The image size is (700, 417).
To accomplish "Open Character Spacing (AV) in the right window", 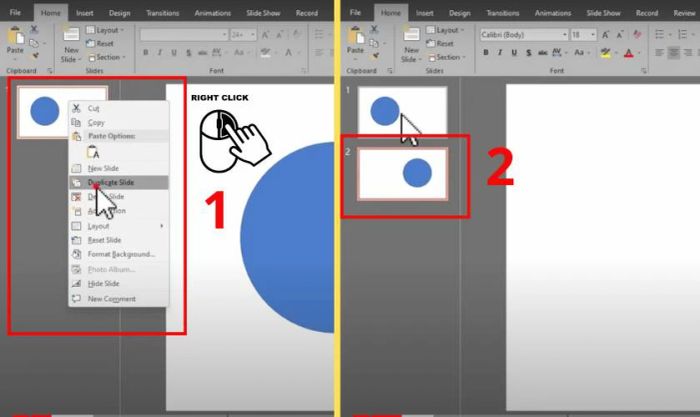I will 558,53.
